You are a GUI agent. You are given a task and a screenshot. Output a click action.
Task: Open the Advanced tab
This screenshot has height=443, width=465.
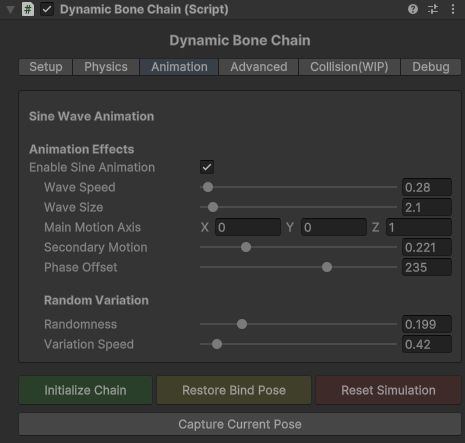point(259,67)
